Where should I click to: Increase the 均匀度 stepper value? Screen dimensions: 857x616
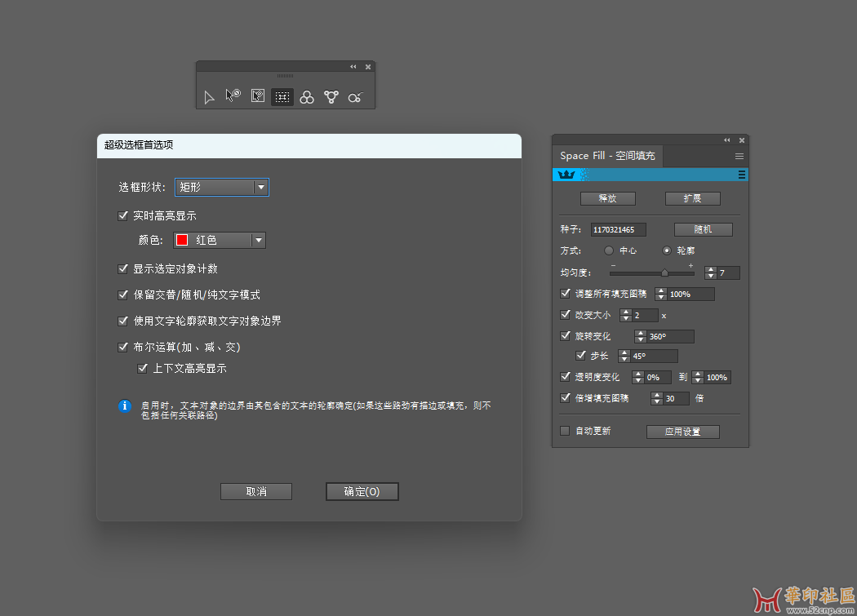(x=711, y=269)
